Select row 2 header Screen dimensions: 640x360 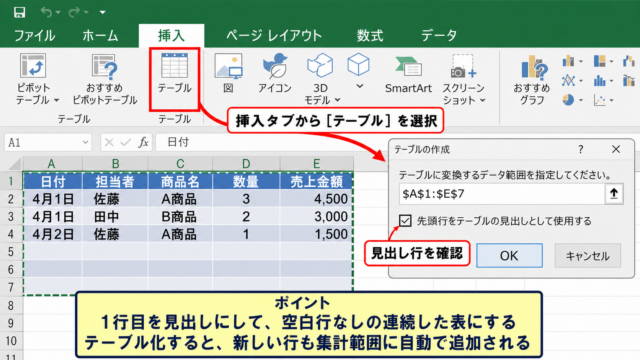[x=11, y=199]
